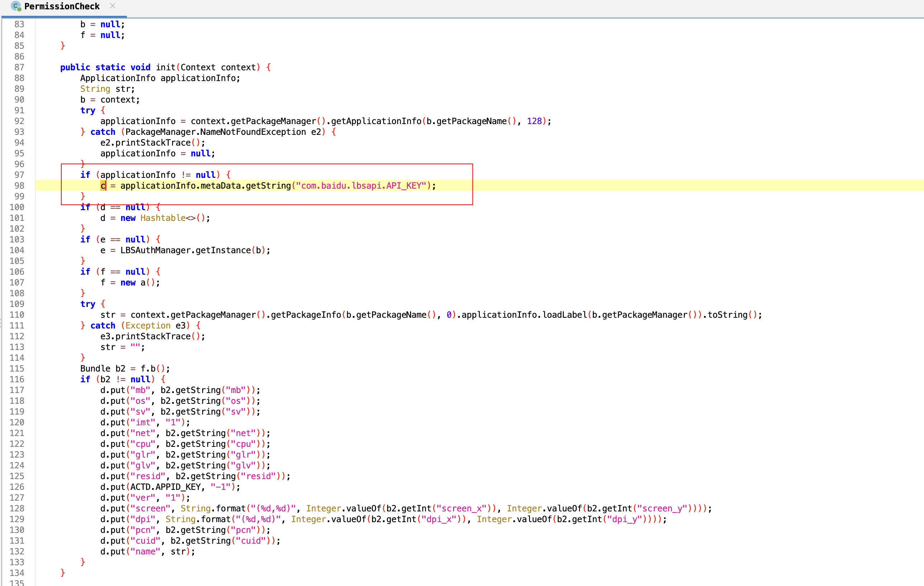Click "com.baidu.lbsapi.API_KEY" string literal
Image resolution: width=924 pixels, height=586 pixels.
pos(361,185)
